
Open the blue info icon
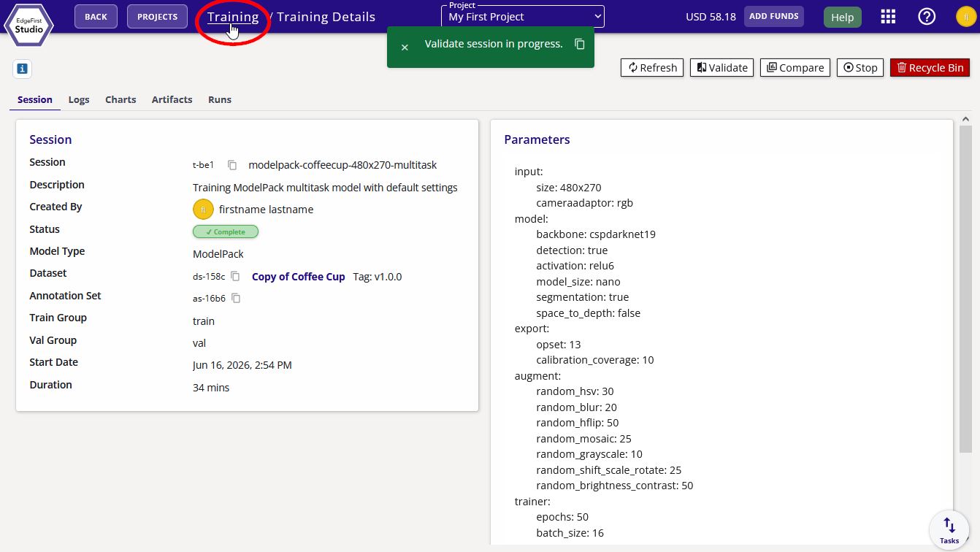point(22,69)
